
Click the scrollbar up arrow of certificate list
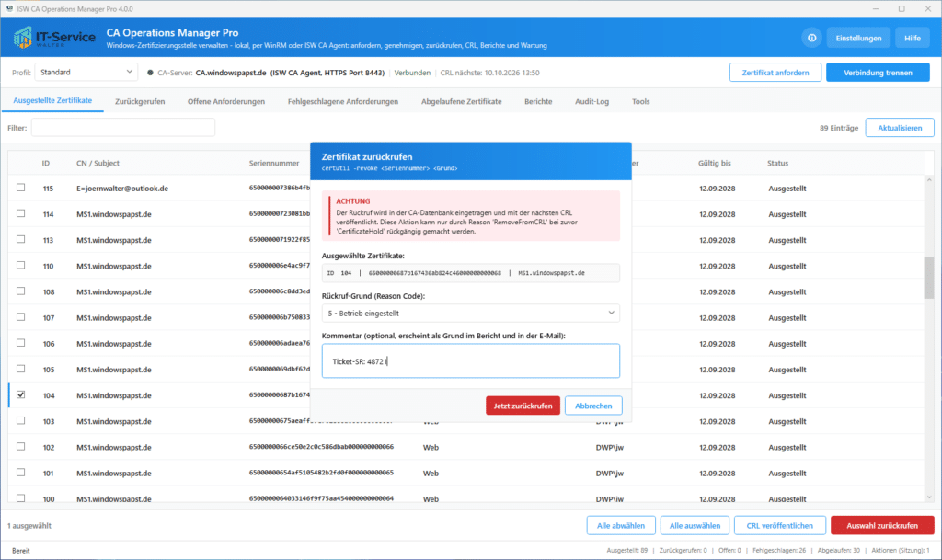coord(929,180)
